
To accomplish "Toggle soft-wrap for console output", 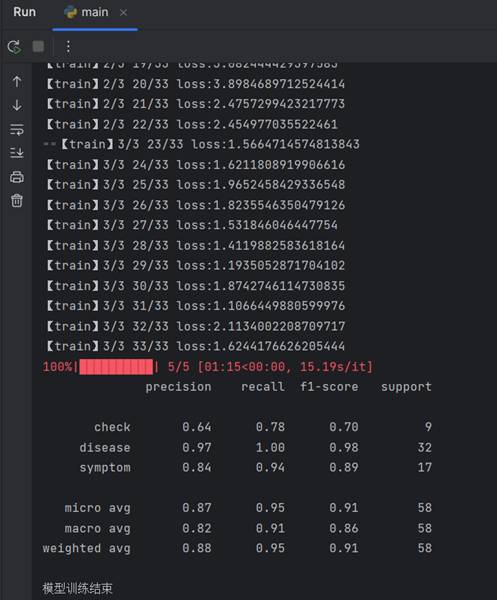I will tap(17, 129).
